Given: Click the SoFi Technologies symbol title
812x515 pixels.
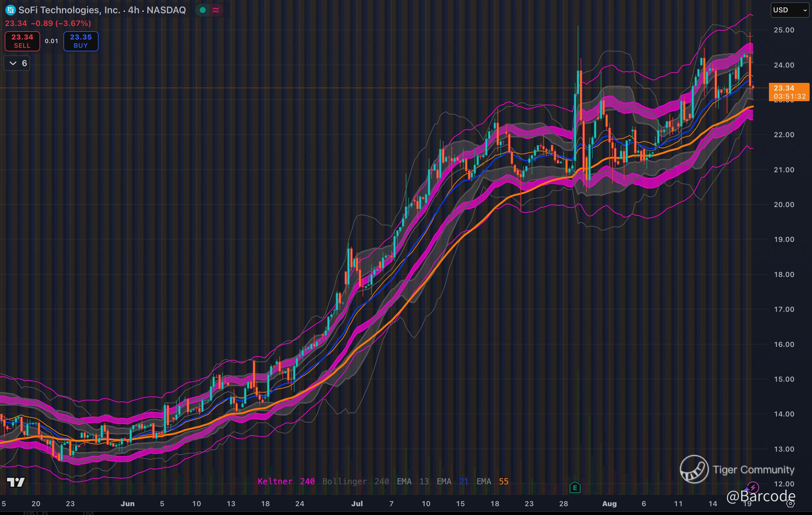Looking at the screenshot, I should (102, 10).
